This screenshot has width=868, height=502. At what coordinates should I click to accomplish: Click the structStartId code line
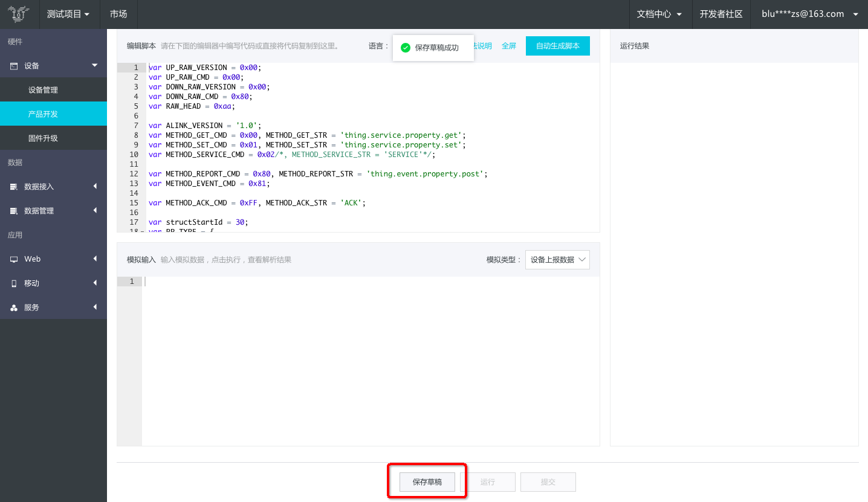point(198,222)
